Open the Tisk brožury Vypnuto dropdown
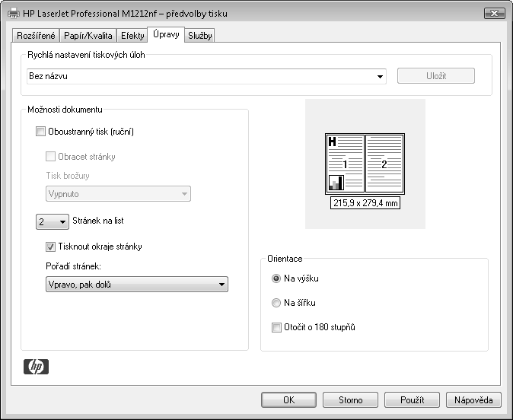Viewport: 513px width, 420px height. tap(118, 194)
